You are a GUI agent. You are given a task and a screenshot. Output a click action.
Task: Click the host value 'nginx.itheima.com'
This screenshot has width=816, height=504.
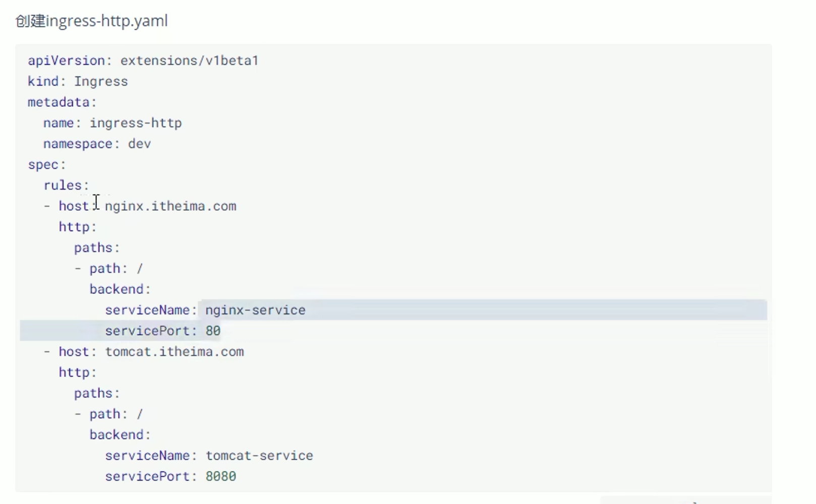pos(170,206)
